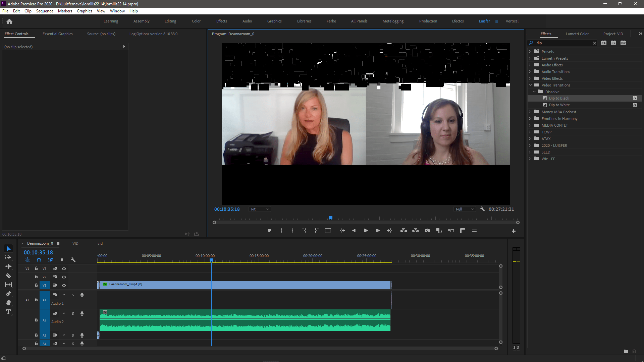
Task: Open the Fit zoom level dropdown
Action: [259, 209]
